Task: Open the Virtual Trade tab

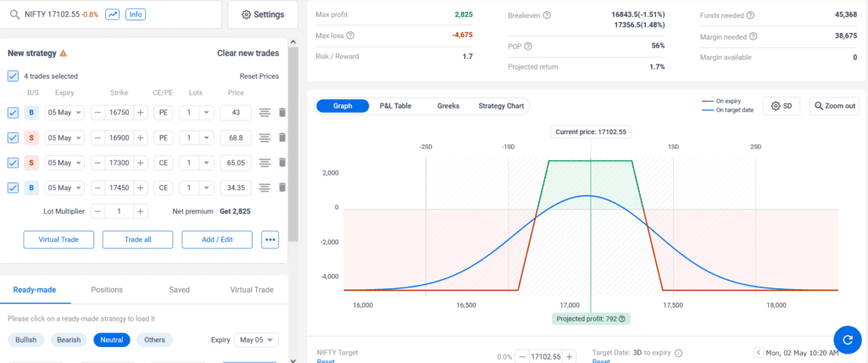Action: pos(252,290)
